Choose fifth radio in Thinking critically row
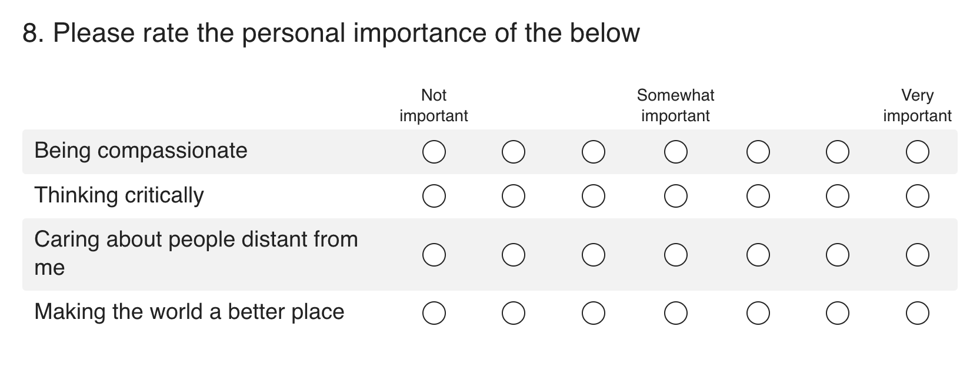The height and width of the screenshot is (366, 980). click(758, 197)
